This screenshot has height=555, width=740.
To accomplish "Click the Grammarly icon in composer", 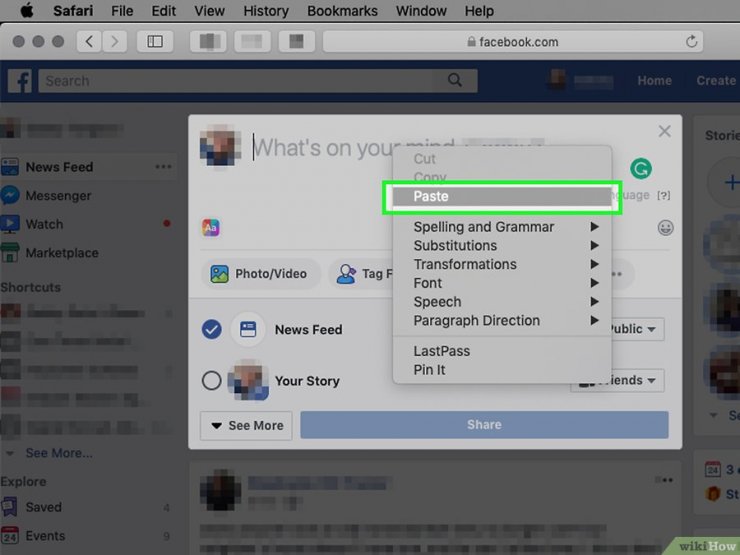I will (x=641, y=168).
